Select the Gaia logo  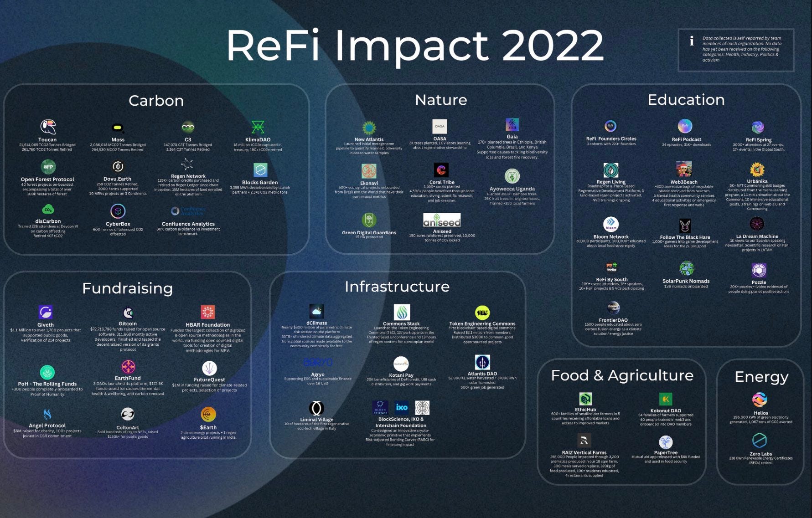[512, 125]
